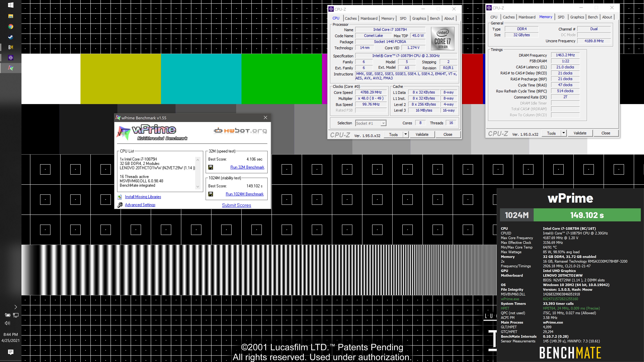Click Close button in left CPU-Z window
Viewport: 644px width, 362px height.
tap(447, 134)
